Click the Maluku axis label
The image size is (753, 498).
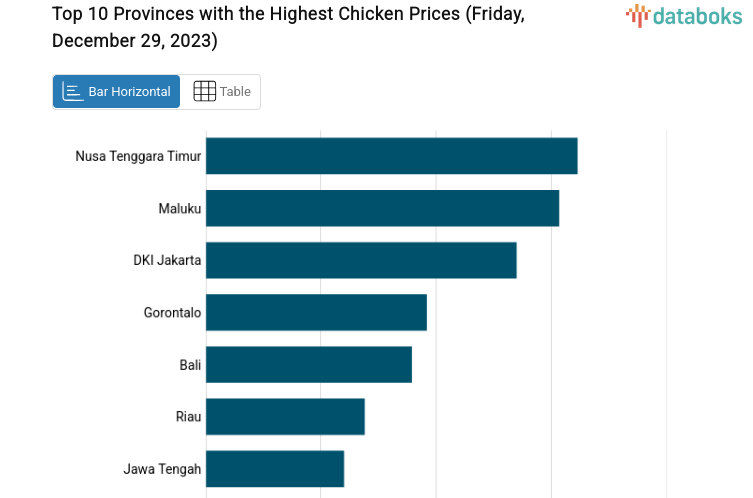click(x=180, y=208)
